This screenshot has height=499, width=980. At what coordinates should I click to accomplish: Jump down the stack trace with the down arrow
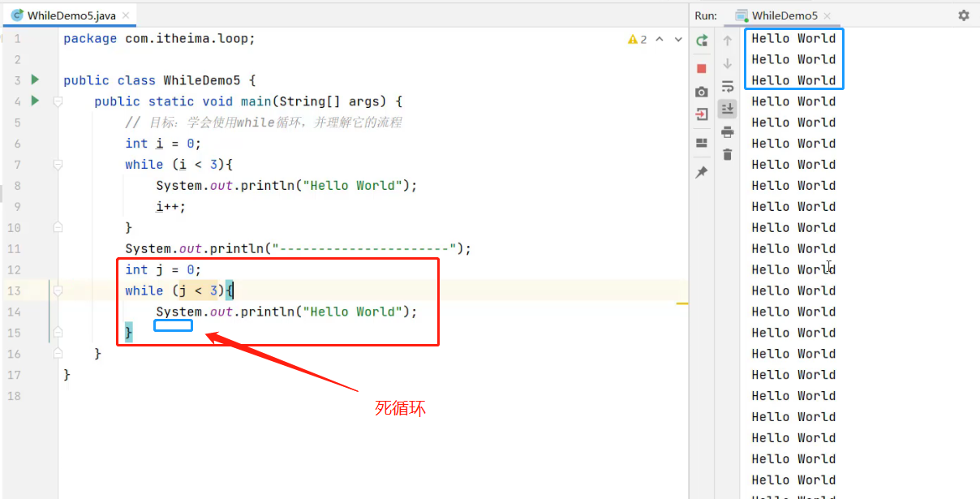tap(728, 63)
